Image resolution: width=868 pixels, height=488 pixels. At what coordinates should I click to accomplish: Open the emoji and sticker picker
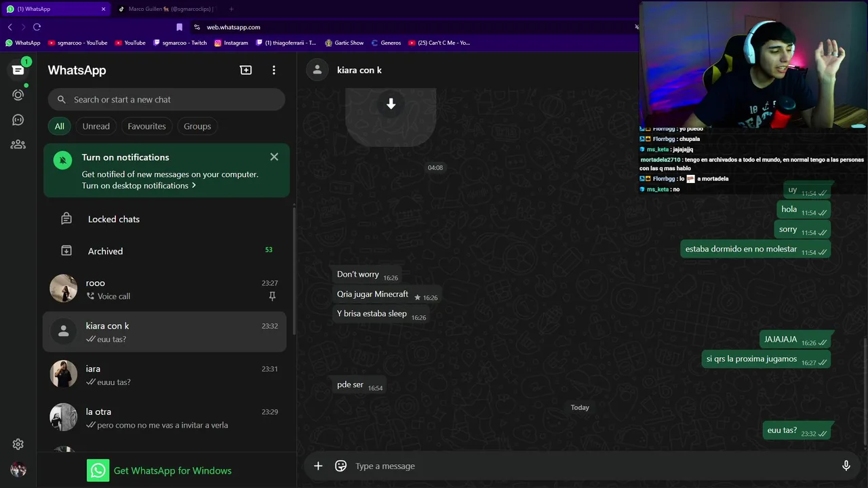click(x=341, y=466)
